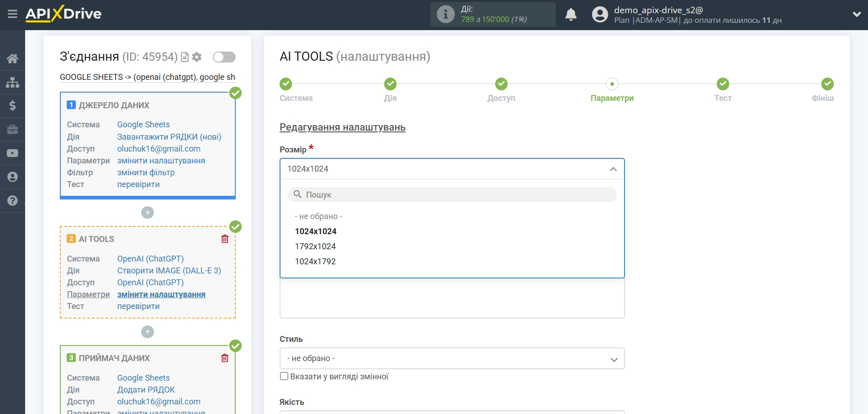Open receiver Google Sheets system link
This screenshot has height=414, width=868.
point(143,378)
